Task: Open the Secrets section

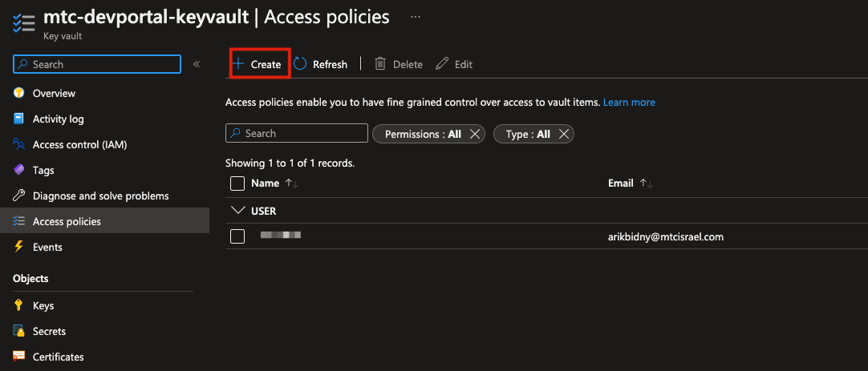Action: pos(49,331)
